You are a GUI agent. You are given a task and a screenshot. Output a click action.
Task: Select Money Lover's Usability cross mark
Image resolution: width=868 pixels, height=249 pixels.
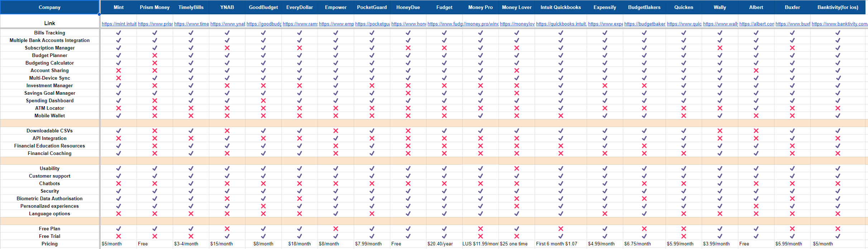517,169
